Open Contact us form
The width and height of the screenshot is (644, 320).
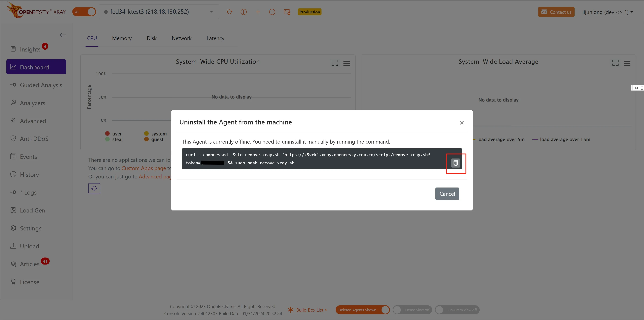[556, 12]
